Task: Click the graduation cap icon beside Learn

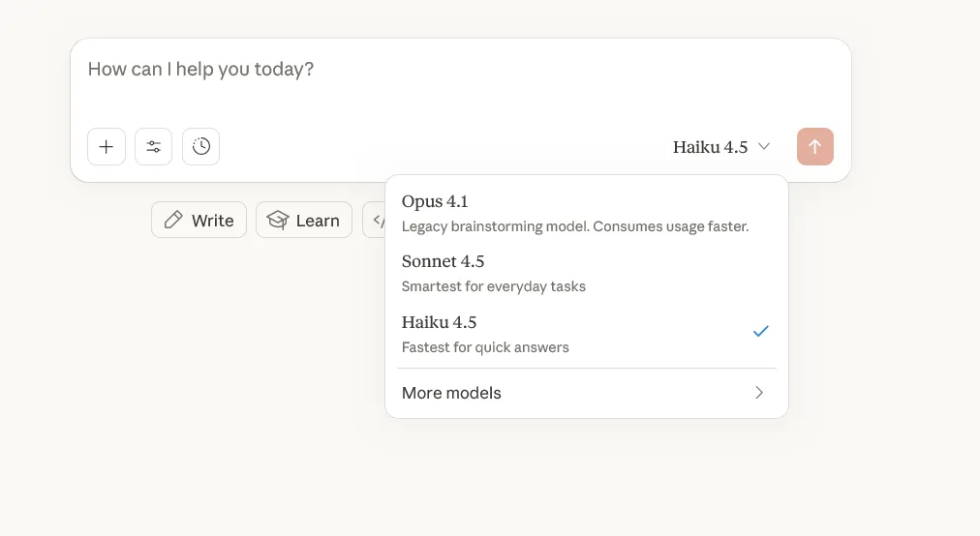Action: point(278,221)
